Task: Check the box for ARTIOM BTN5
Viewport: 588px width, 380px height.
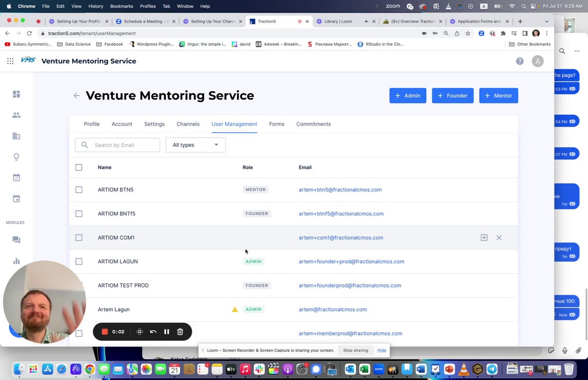Action: coord(79,190)
